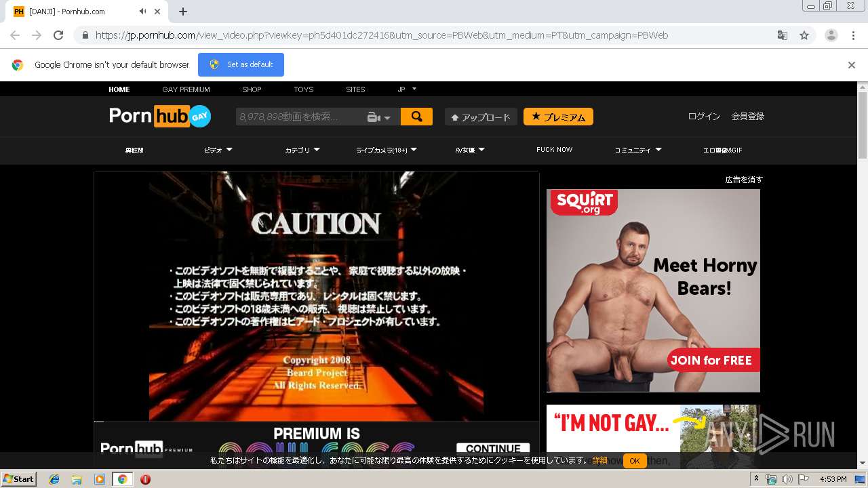Click the Set as default button
Viewport: 868px width, 488px height.
(241, 64)
